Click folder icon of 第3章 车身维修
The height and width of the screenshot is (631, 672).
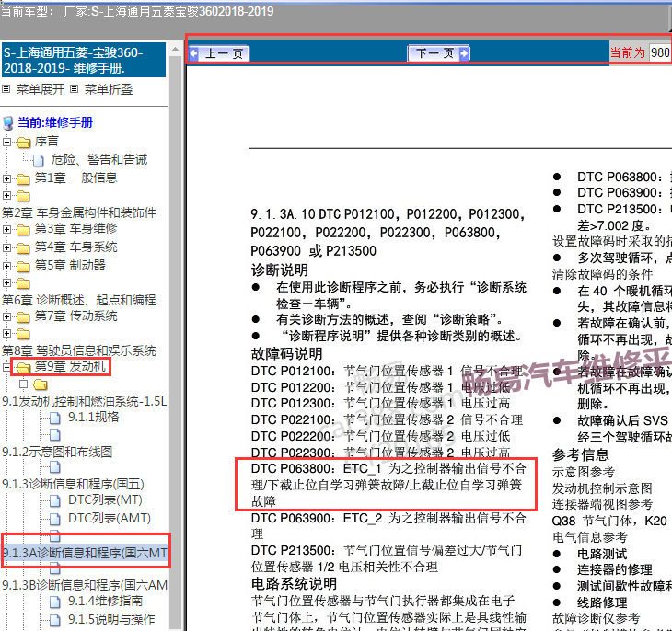pyautogui.click(x=24, y=230)
